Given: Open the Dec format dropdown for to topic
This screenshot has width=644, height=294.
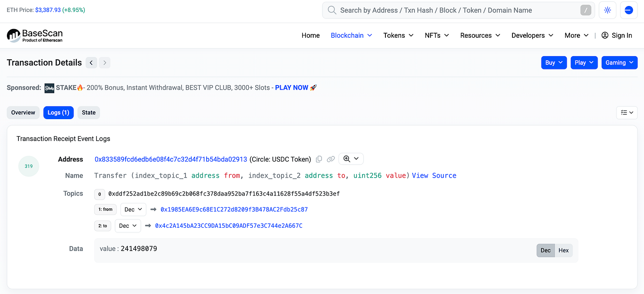Looking at the screenshot, I should click(x=128, y=225).
